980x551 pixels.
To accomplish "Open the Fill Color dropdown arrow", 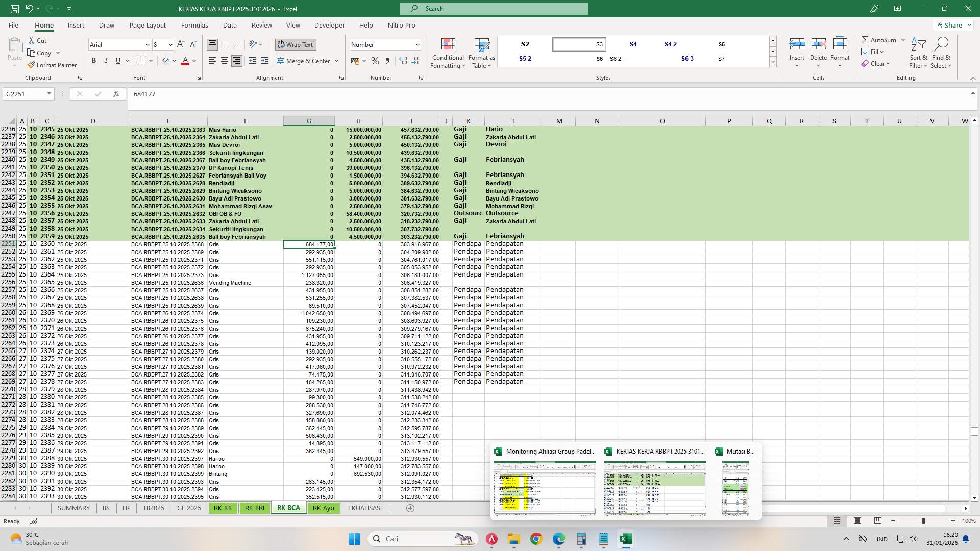I will pyautogui.click(x=174, y=61).
